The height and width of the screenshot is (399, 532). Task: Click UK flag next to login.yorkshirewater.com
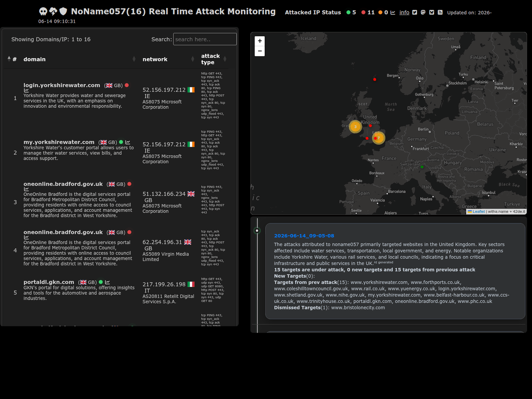point(109,85)
